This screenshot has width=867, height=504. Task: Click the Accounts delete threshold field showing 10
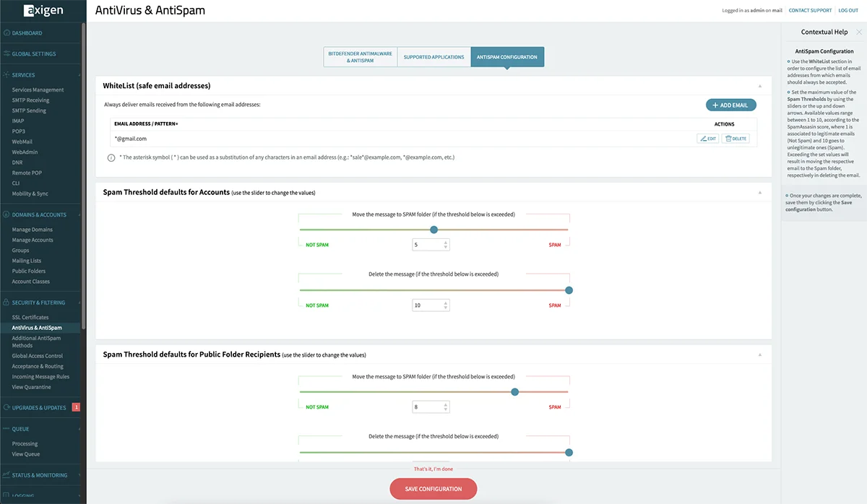click(x=426, y=305)
